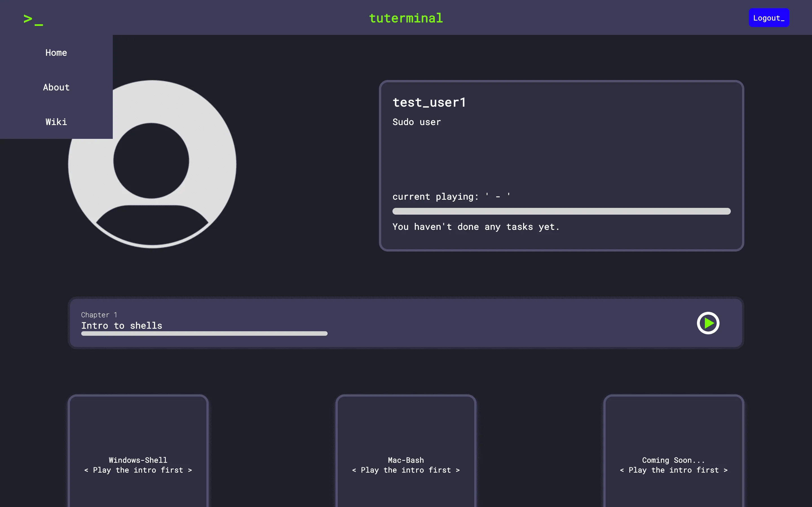The height and width of the screenshot is (507, 812).
Task: Open the Home menu item
Action: [x=56, y=53]
